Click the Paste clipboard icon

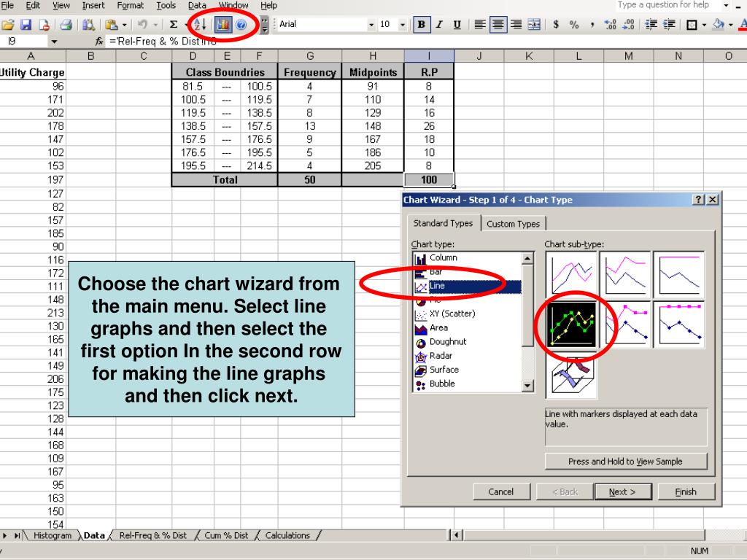(x=112, y=24)
